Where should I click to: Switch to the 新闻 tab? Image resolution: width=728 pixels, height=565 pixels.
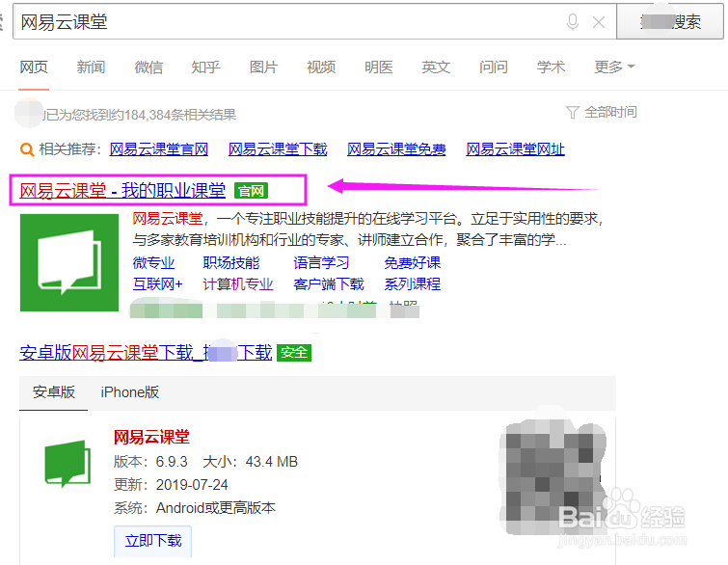click(x=91, y=67)
